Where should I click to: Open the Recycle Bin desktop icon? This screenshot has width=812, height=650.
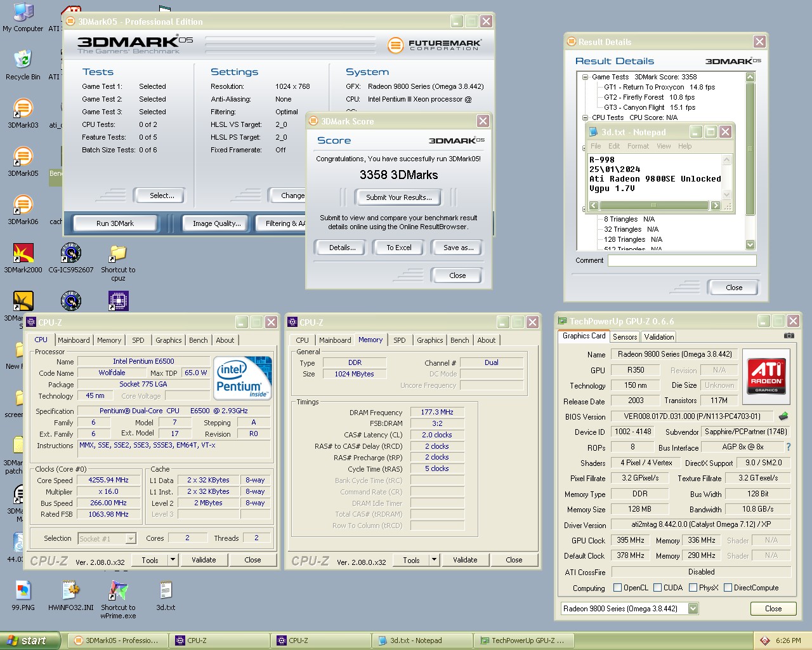[x=23, y=65]
